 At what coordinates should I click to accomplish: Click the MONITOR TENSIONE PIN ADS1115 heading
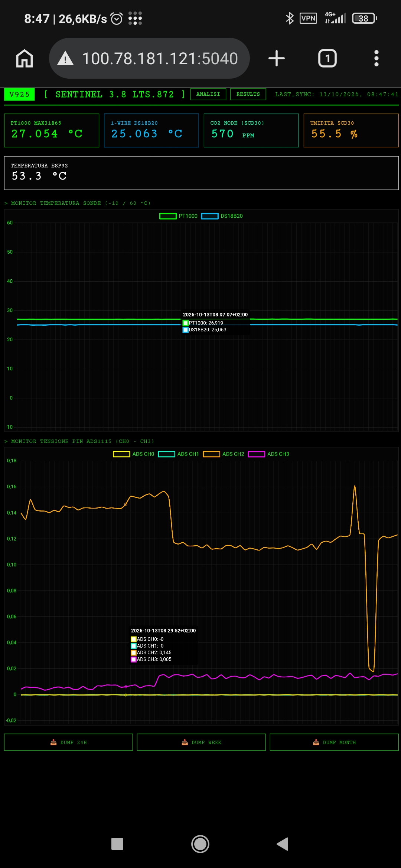tap(79, 441)
